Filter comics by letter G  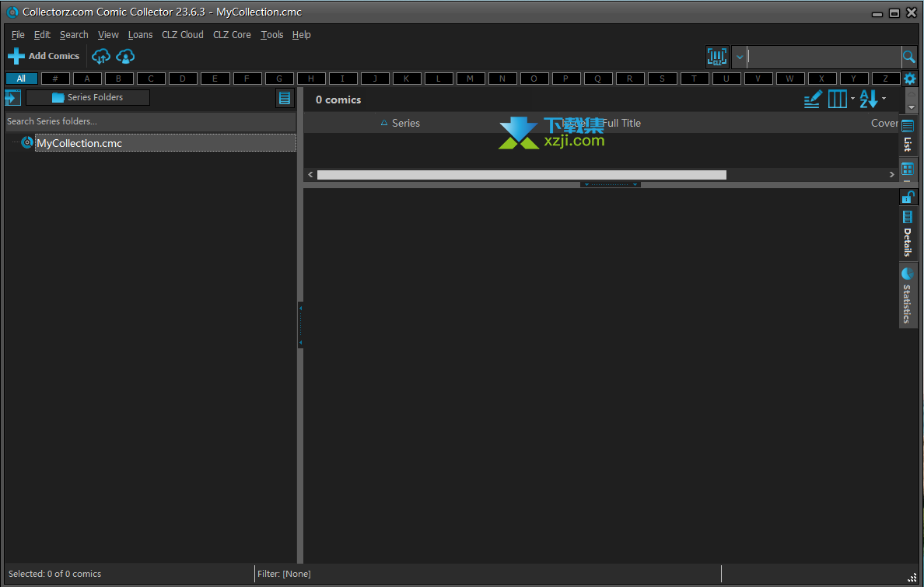pyautogui.click(x=279, y=79)
